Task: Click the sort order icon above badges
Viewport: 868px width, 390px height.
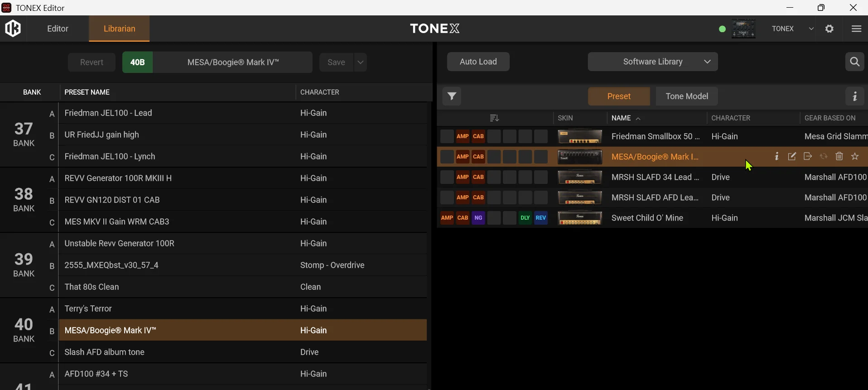Action: 494,119
